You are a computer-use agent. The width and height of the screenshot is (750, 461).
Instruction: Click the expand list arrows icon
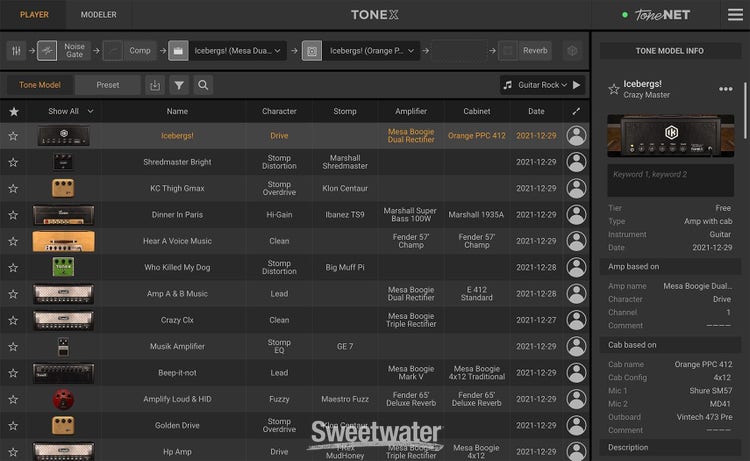pyautogui.click(x=576, y=111)
